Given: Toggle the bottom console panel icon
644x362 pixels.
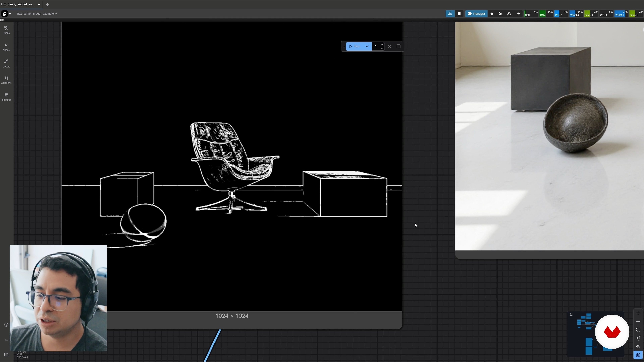Looking at the screenshot, I should [6, 340].
